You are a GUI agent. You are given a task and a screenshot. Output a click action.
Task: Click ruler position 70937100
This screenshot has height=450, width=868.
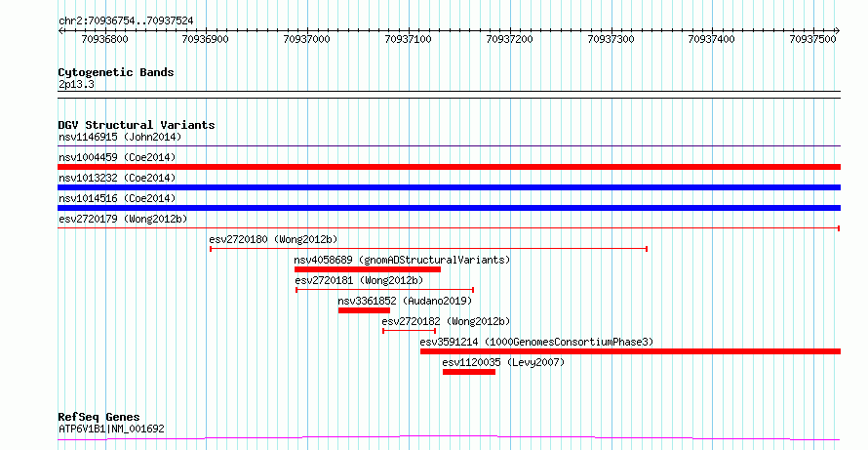coord(408,39)
